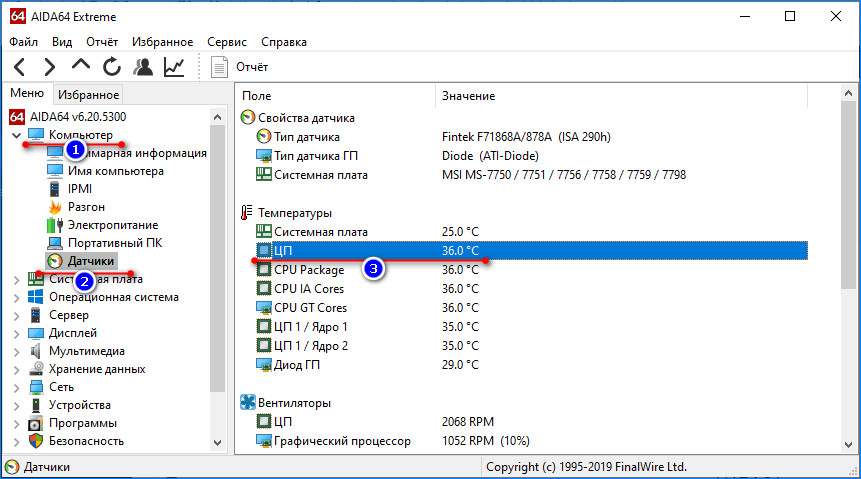Viewport: 861px width, 479px height.
Task: Select the AIDA64 v6.20.5300 root node
Action: pyautogui.click(x=78, y=116)
